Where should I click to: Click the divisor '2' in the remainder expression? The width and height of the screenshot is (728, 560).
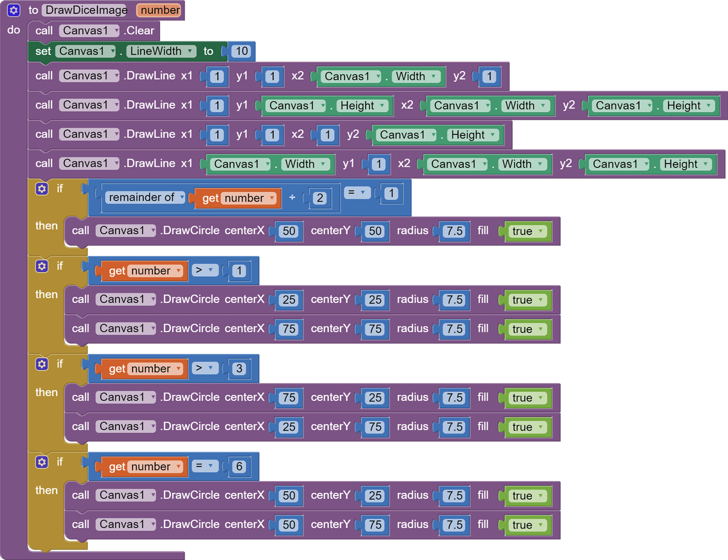[320, 198]
